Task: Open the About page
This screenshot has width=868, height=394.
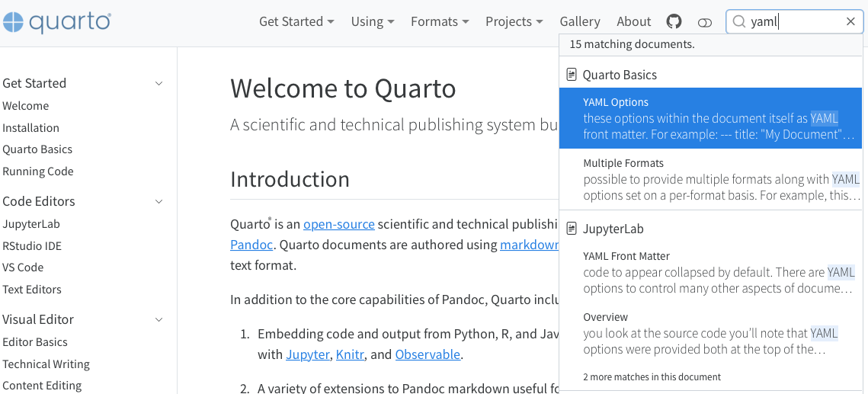Action: click(x=633, y=22)
